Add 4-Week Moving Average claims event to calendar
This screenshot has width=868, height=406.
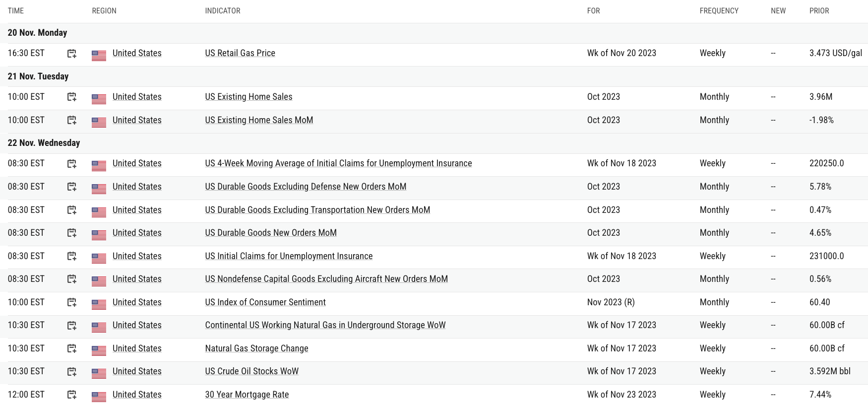(72, 164)
